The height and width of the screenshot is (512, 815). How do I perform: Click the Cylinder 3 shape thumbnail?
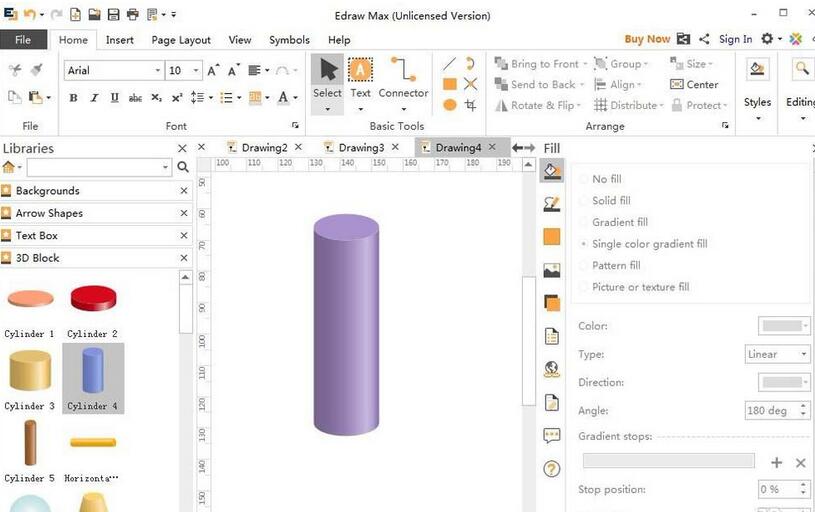click(x=30, y=371)
